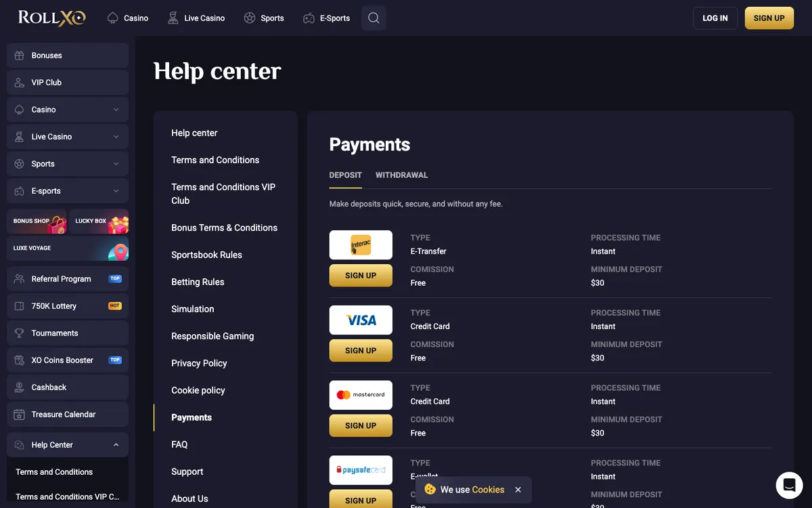The width and height of the screenshot is (812, 508).
Task: Click the RollXO logo
Action: [52, 18]
